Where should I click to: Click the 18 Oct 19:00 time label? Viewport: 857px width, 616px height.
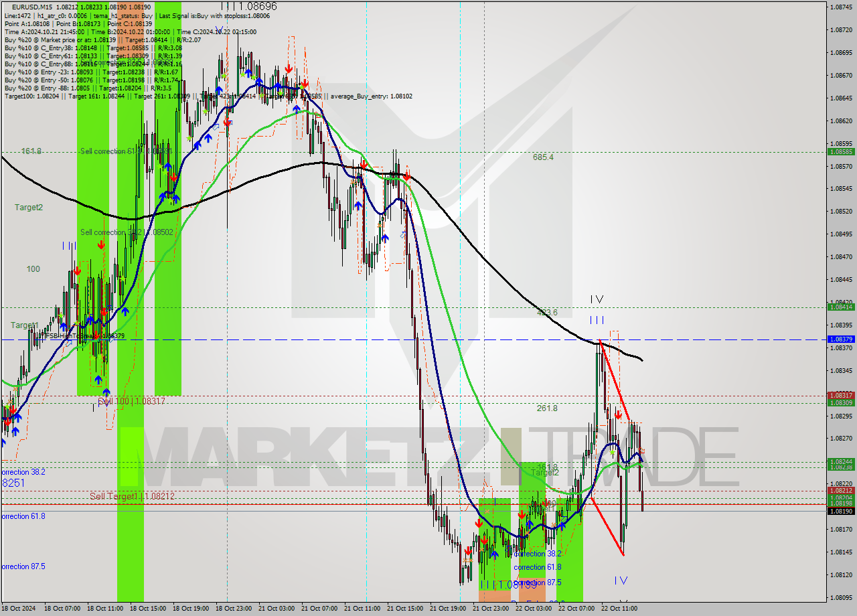pos(191,609)
